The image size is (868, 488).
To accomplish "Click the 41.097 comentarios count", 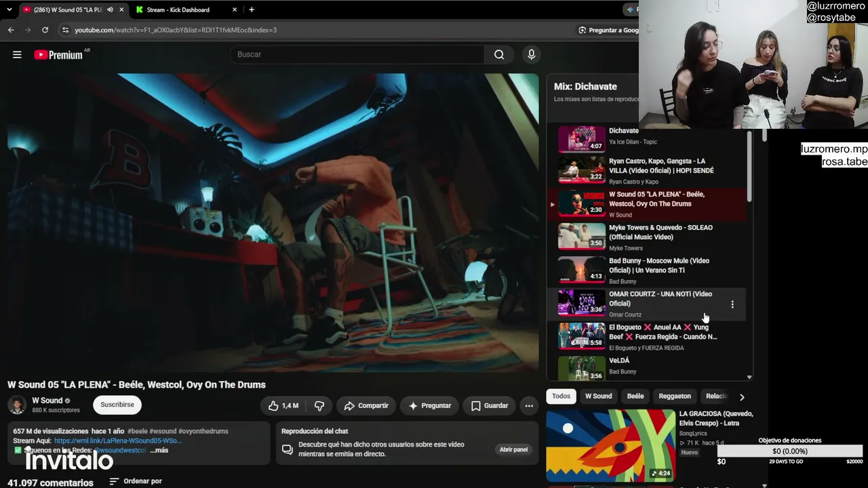I will 50,483.
